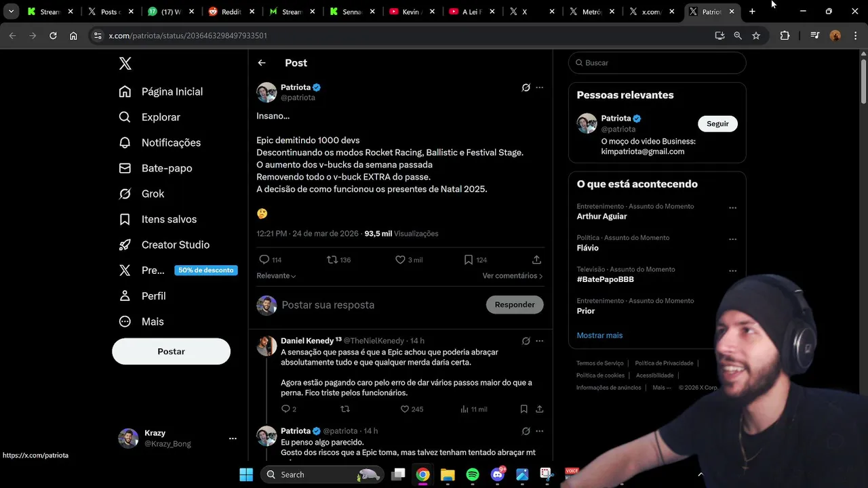Image resolution: width=868 pixels, height=488 pixels.
Task: Bookmark Daniel Kenedy's comment
Action: (x=524, y=409)
